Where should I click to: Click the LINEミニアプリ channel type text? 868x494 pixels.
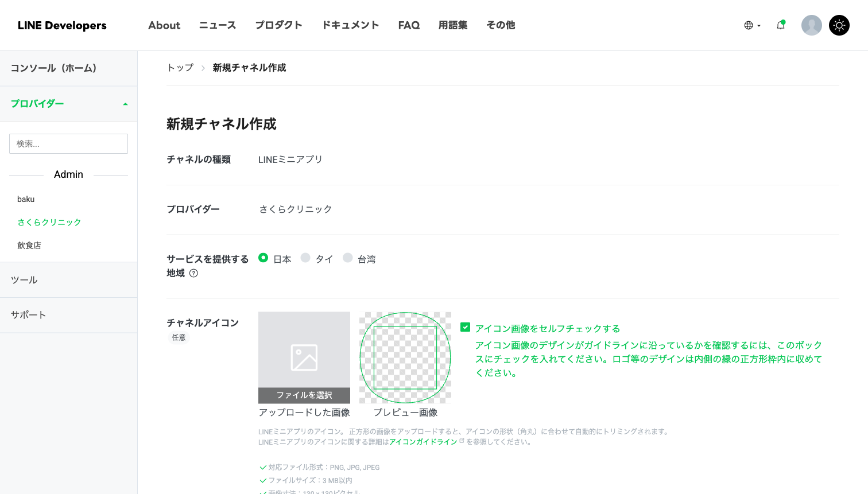(x=290, y=160)
